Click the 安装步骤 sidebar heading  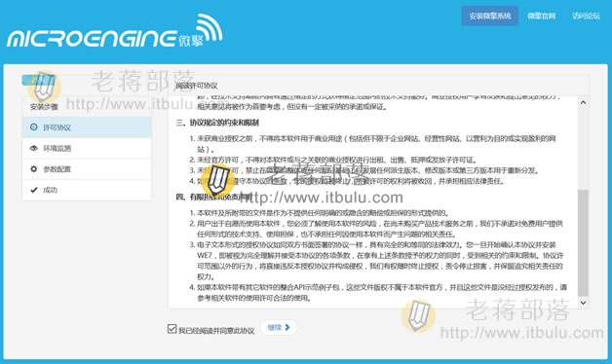click(x=44, y=106)
